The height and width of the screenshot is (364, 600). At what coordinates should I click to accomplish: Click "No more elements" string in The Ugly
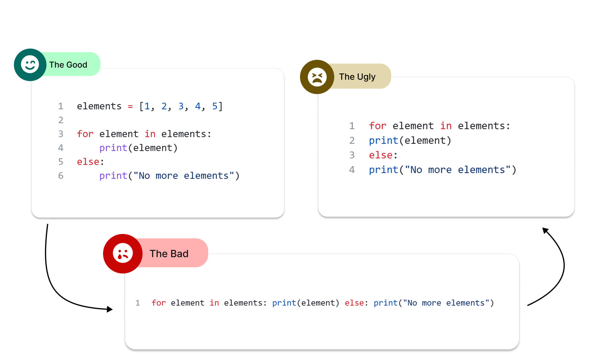point(457,170)
